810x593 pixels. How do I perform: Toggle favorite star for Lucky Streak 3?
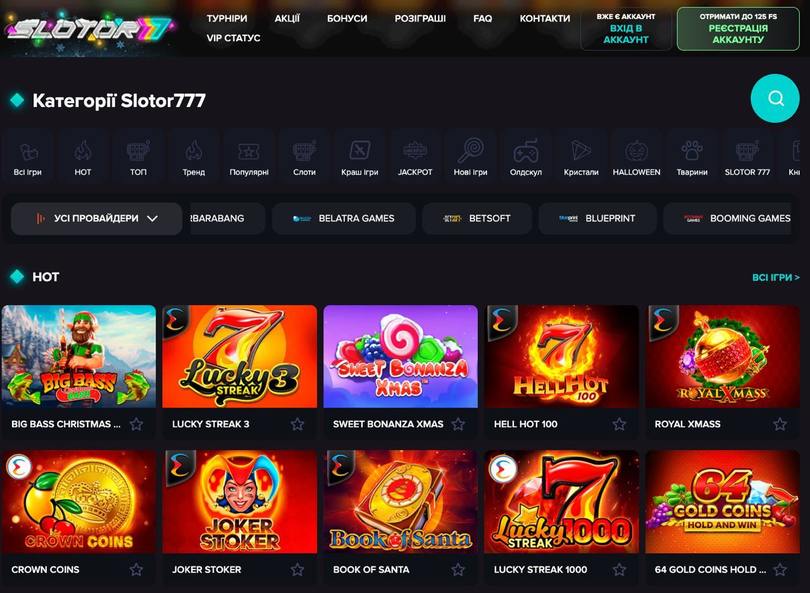(x=297, y=424)
